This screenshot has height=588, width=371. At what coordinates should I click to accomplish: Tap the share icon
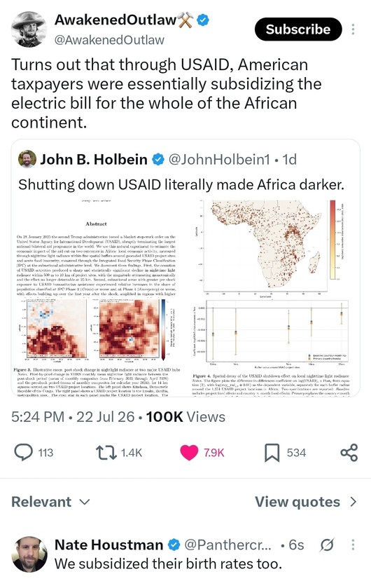tap(349, 453)
